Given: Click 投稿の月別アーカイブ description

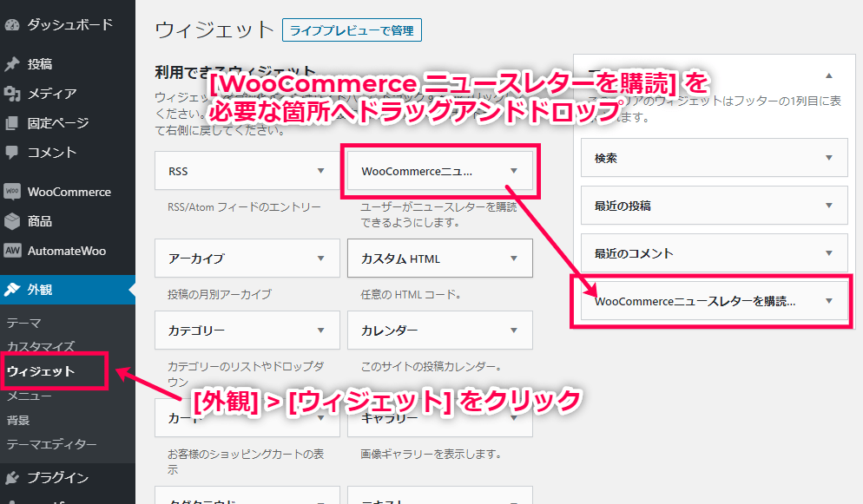Looking at the screenshot, I should 220,295.
